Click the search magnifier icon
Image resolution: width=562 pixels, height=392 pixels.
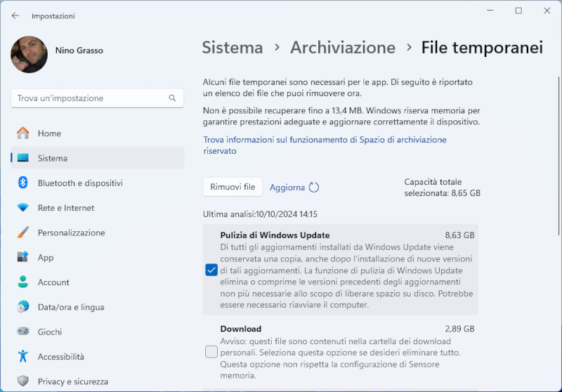pyautogui.click(x=172, y=98)
